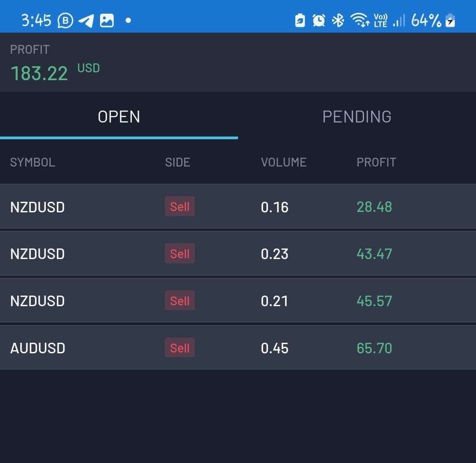Open the NZDUSD position with 0.21 volume

[238, 301]
